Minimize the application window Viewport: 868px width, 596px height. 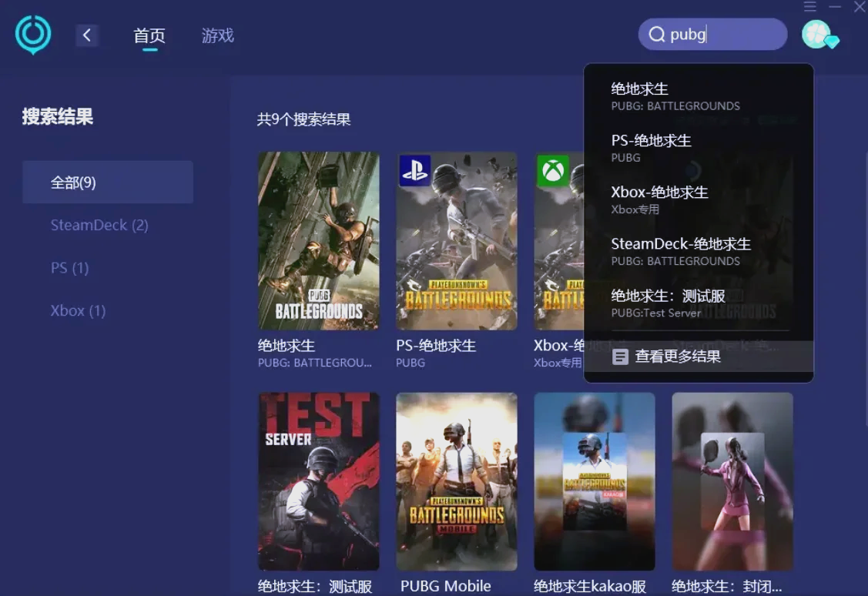click(836, 6)
